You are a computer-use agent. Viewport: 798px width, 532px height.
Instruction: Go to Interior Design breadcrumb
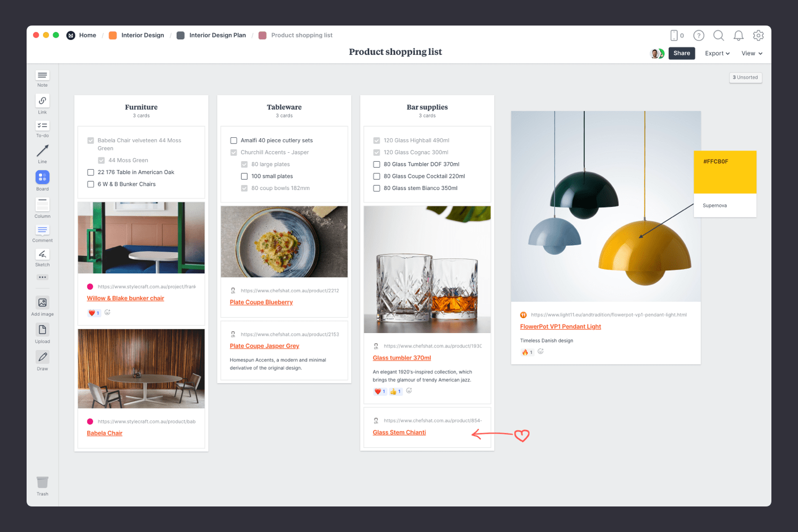click(x=142, y=36)
